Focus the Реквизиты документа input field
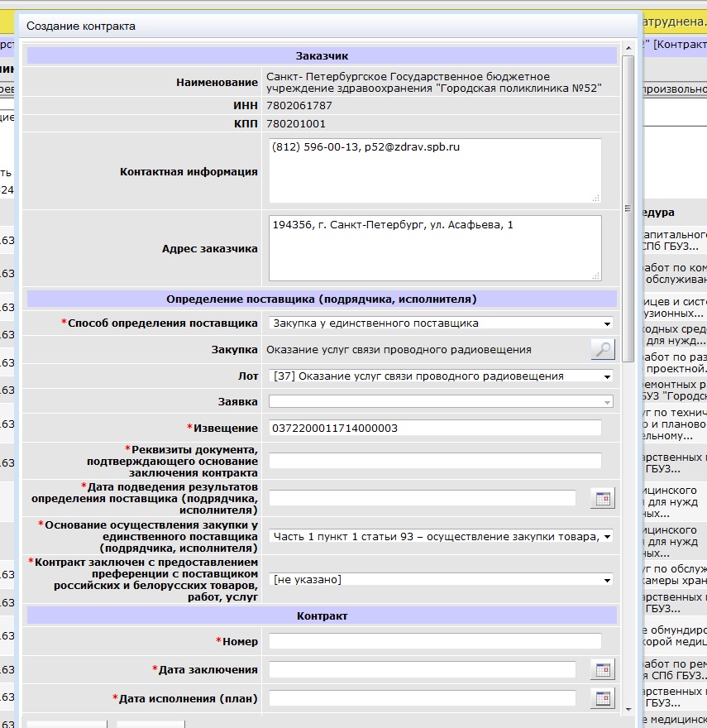This screenshot has height=728, width=707. tap(435, 461)
